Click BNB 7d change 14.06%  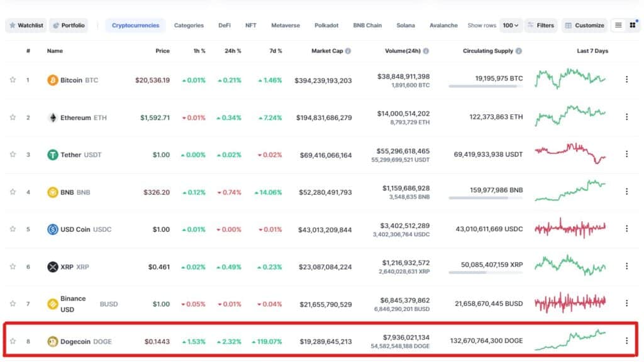(x=268, y=192)
